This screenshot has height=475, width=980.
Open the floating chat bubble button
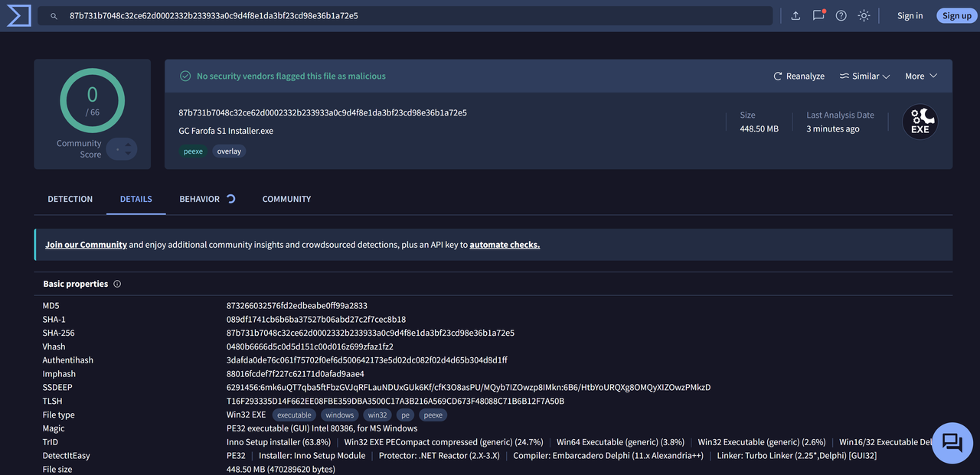952,443
